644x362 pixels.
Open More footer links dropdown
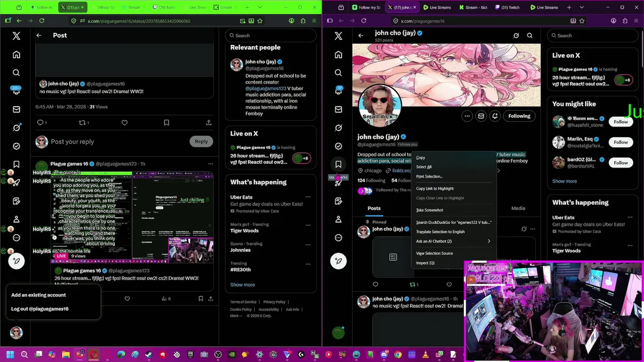tap(235, 316)
